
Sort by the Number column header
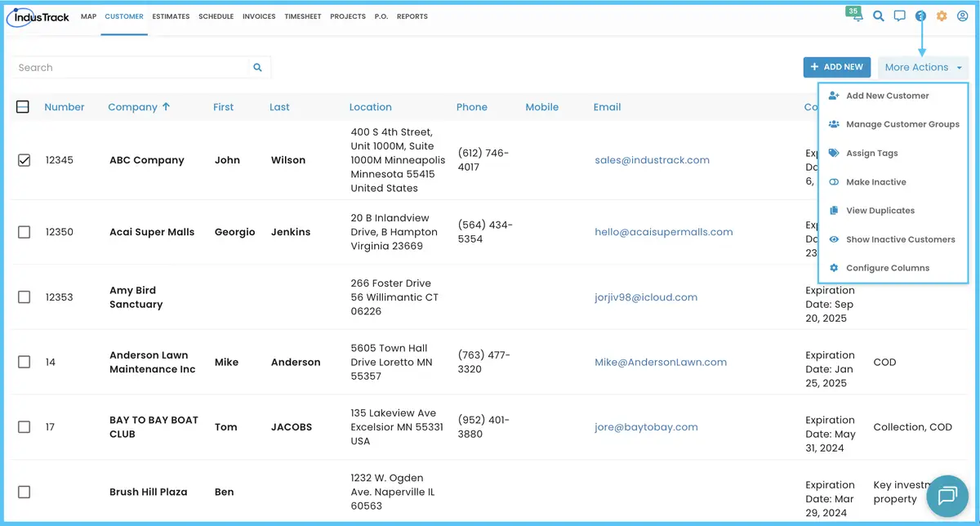tap(65, 107)
